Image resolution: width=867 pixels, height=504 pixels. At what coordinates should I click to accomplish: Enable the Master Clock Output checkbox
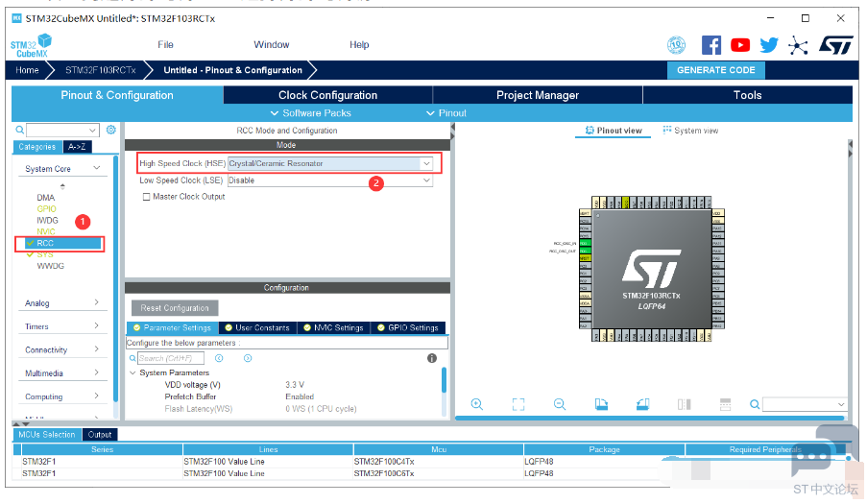pos(147,197)
